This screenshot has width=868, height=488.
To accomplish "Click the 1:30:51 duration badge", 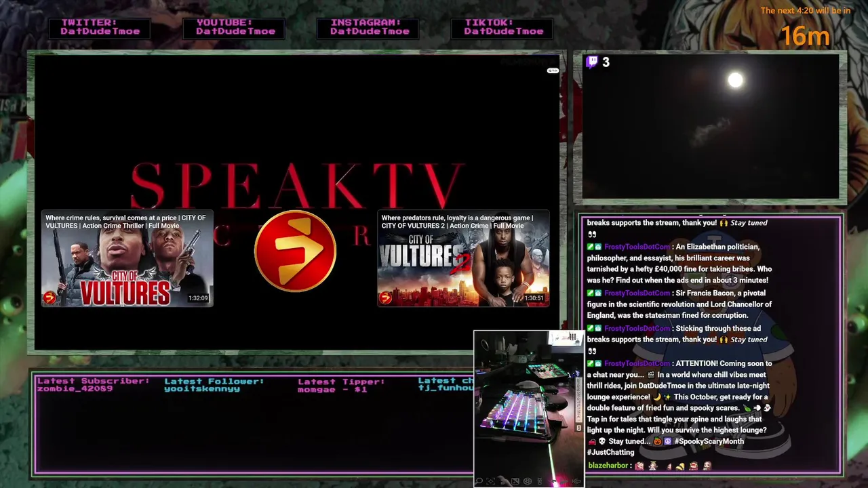I will pyautogui.click(x=534, y=298).
